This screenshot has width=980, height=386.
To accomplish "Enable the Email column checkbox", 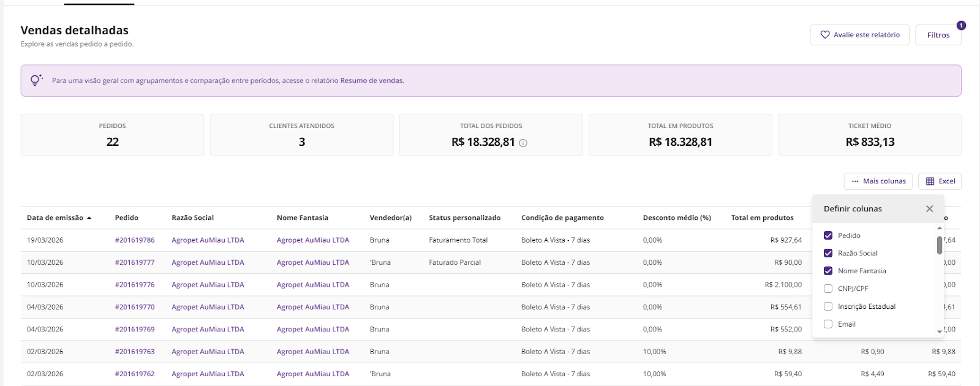I will [828, 324].
